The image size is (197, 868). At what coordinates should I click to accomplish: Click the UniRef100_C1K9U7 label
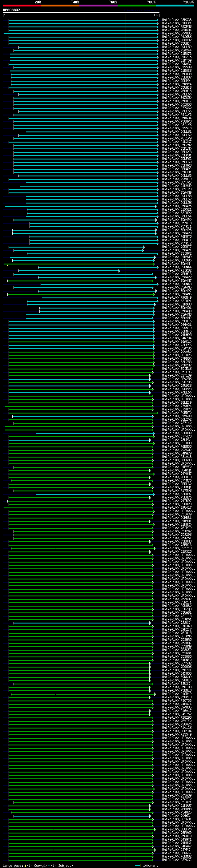[176, 805]
